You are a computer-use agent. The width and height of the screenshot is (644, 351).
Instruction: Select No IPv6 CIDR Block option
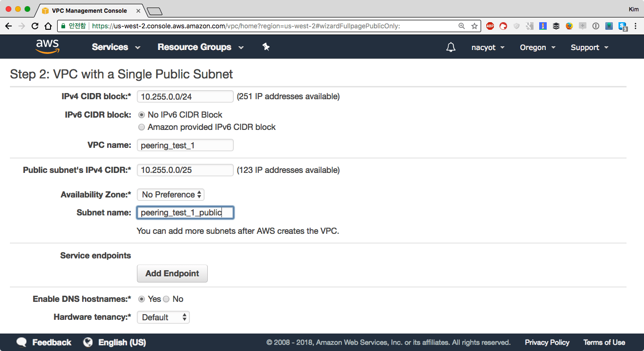pyautogui.click(x=141, y=115)
